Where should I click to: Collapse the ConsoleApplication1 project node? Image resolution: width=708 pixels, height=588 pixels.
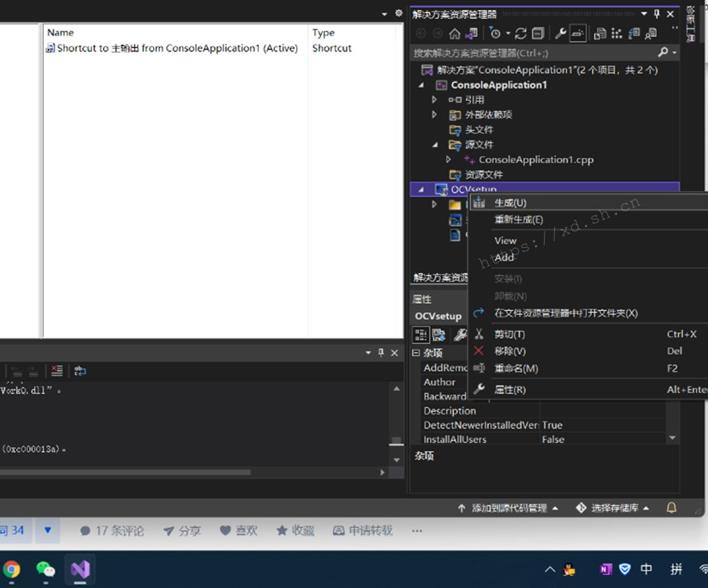coord(421,84)
